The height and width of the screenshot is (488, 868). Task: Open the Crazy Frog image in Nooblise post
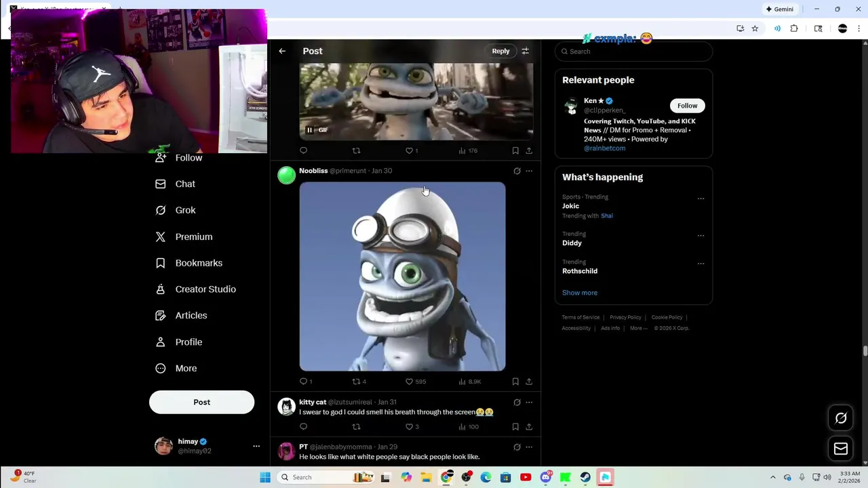click(x=402, y=277)
